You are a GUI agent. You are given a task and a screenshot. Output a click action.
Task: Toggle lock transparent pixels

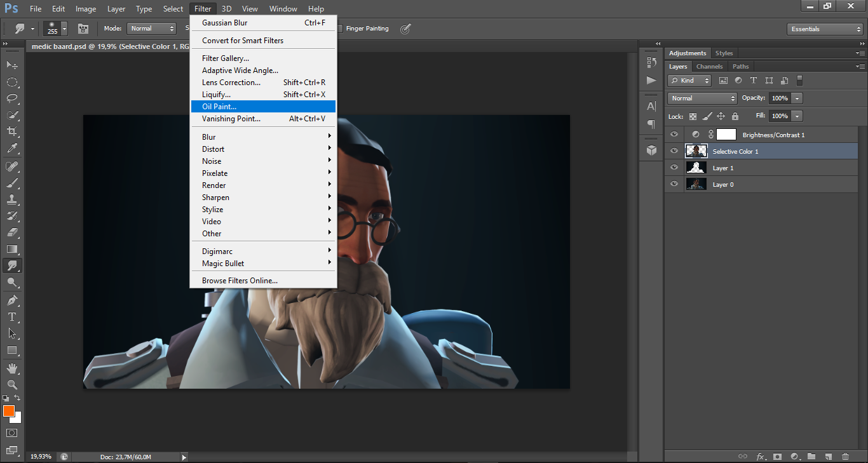click(x=693, y=116)
